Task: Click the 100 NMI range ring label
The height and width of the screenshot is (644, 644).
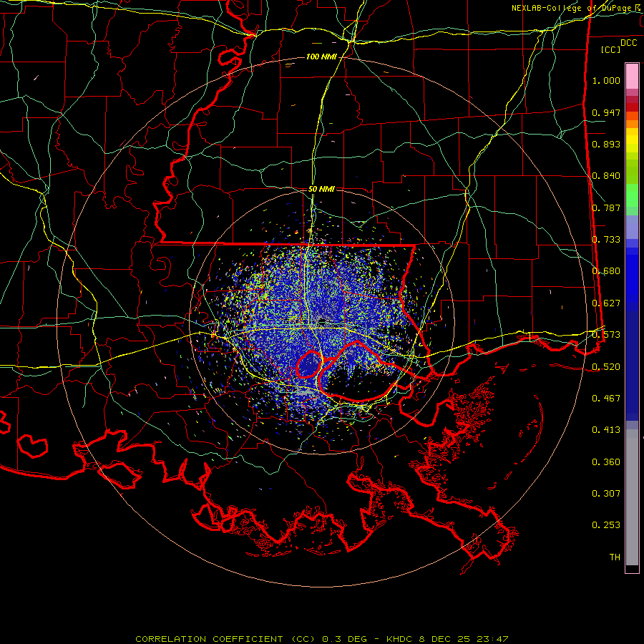Action: click(x=321, y=57)
